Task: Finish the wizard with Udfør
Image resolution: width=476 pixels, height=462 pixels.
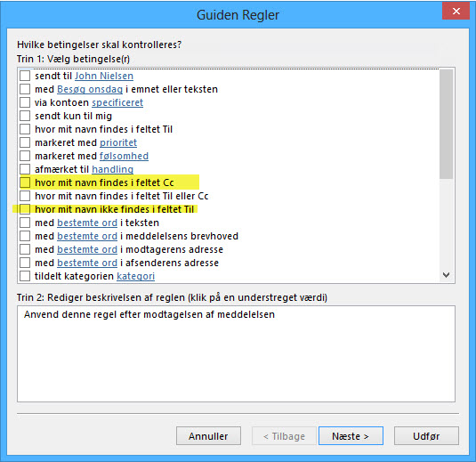Action: click(426, 436)
